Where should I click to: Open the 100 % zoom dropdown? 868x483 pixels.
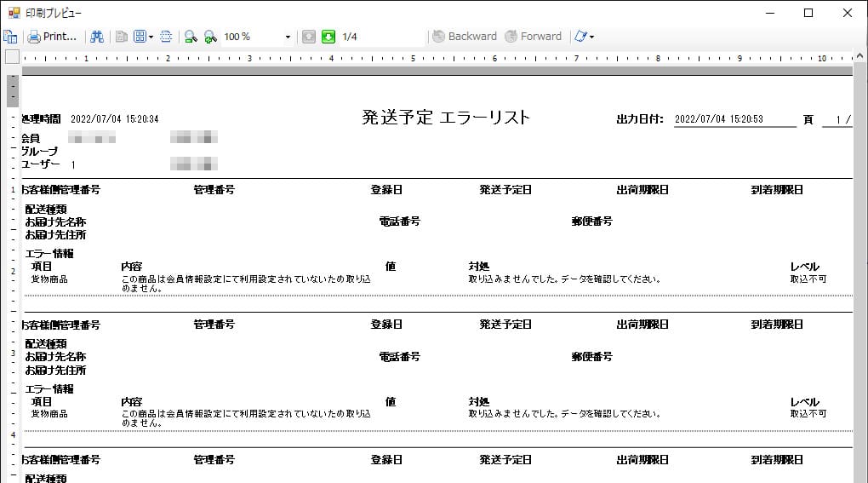tap(287, 37)
